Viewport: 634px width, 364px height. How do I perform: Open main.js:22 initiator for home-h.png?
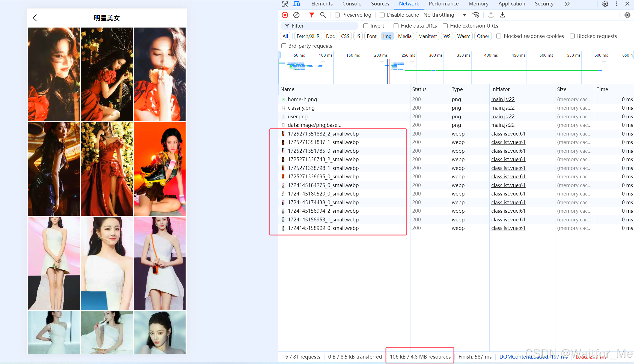pyautogui.click(x=503, y=100)
